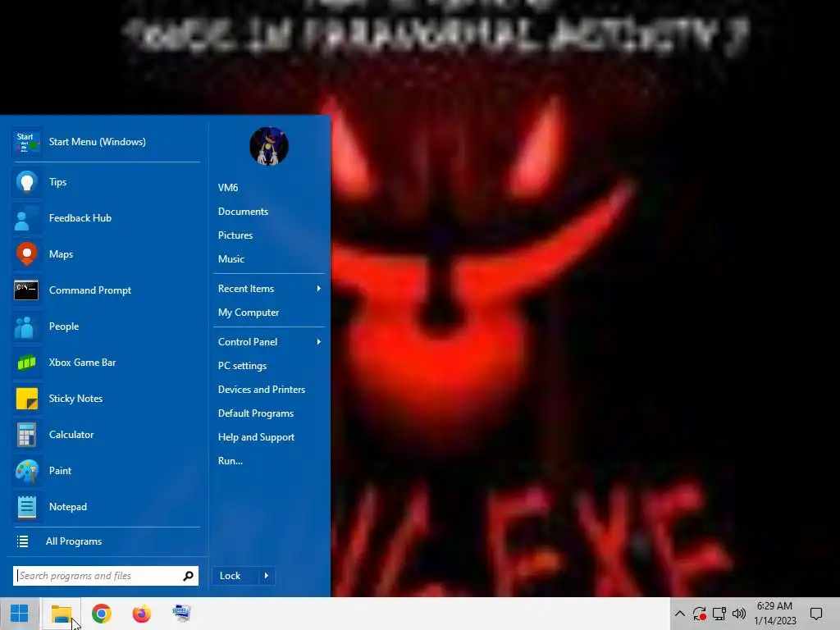840x630 pixels.
Task: Focus the Search programs and files box
Action: pos(106,576)
